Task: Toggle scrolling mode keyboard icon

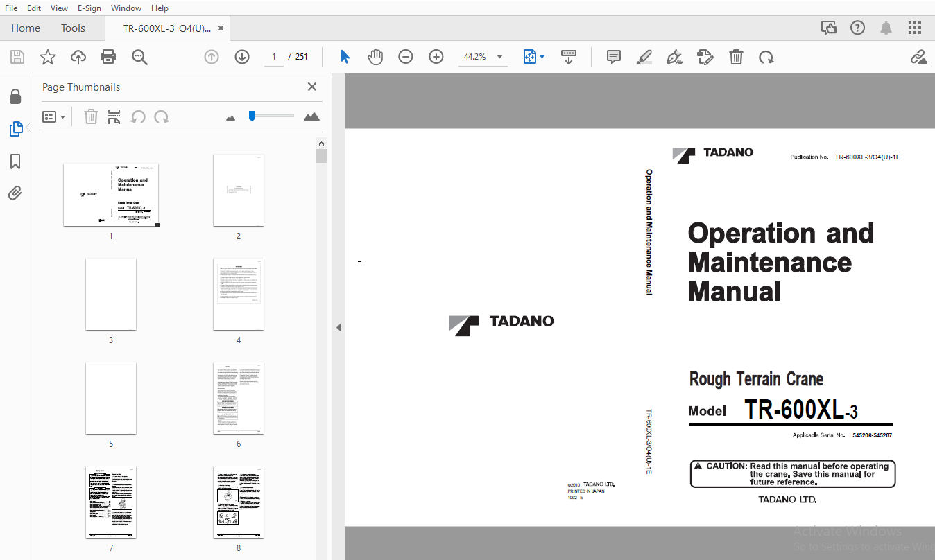Action: click(x=569, y=57)
